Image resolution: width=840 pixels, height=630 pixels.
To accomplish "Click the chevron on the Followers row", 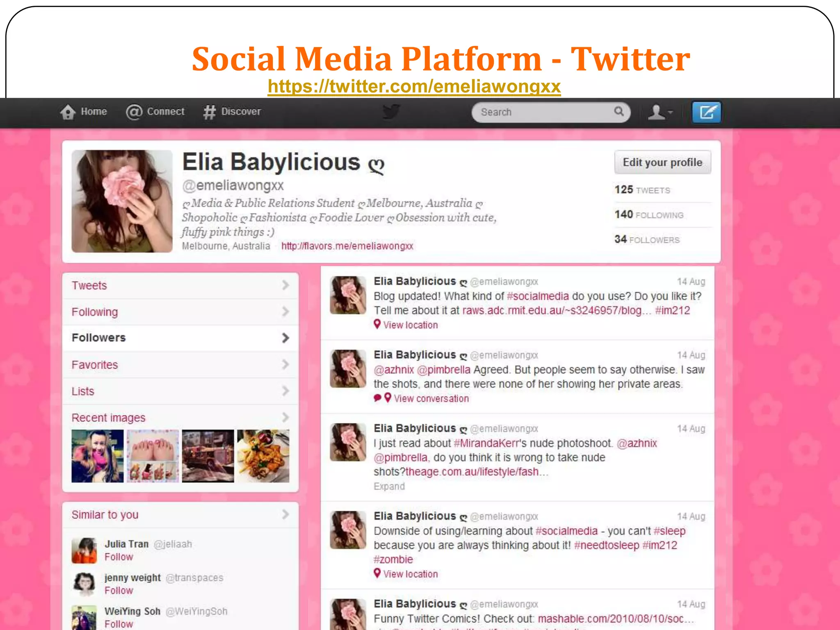I will click(x=285, y=338).
